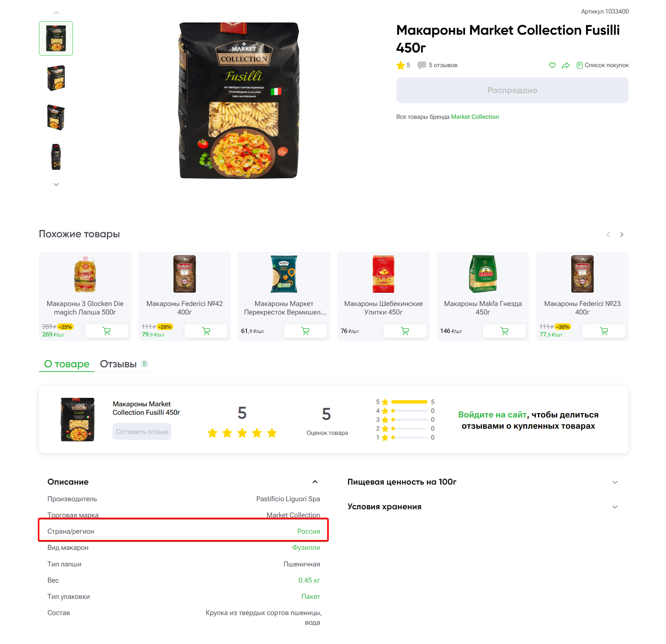The width and height of the screenshot is (666, 644).
Task: Select the О товаре tab
Action: coord(67,364)
